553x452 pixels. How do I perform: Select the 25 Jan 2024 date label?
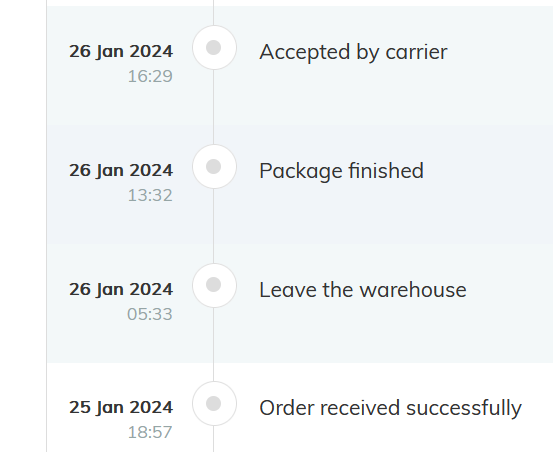pos(121,407)
